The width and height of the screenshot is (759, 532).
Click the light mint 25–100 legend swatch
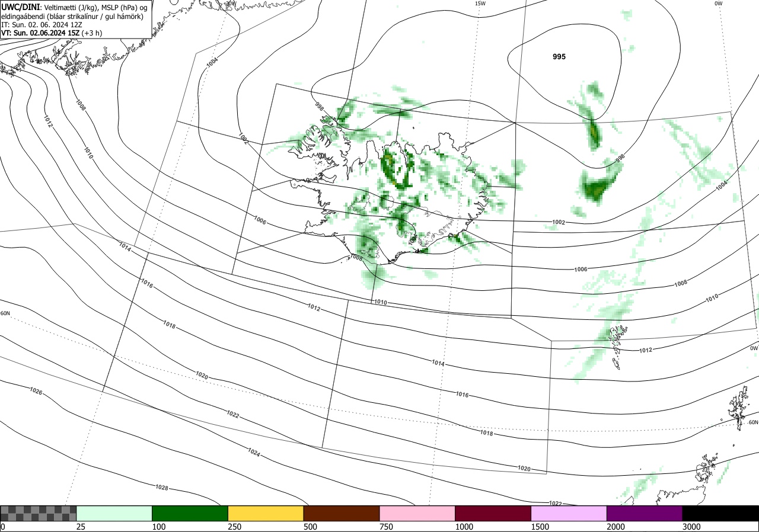coord(114,513)
